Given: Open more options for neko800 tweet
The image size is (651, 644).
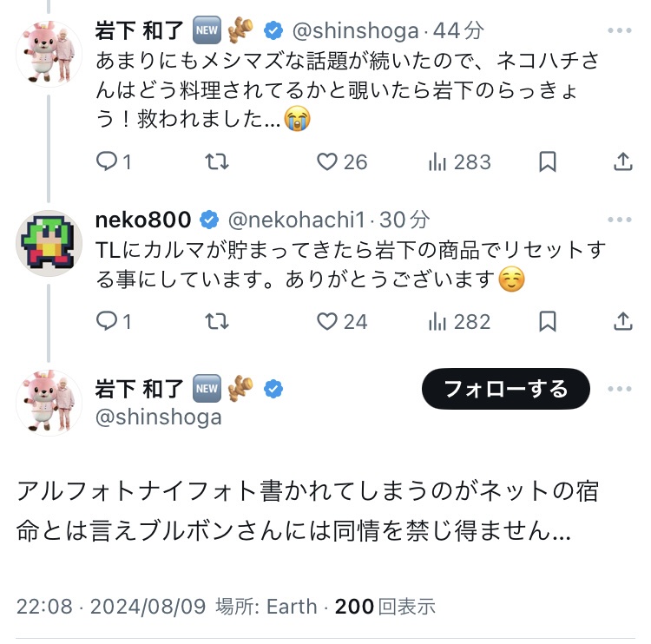Looking at the screenshot, I should 621,220.
